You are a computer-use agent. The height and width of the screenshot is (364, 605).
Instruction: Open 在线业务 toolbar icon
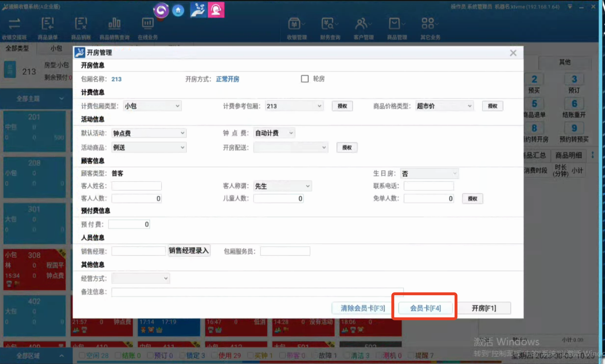148,28
